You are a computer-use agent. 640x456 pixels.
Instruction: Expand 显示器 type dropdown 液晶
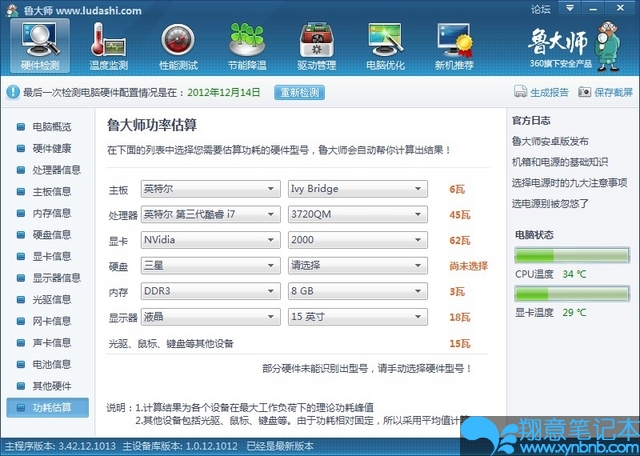[x=211, y=317]
